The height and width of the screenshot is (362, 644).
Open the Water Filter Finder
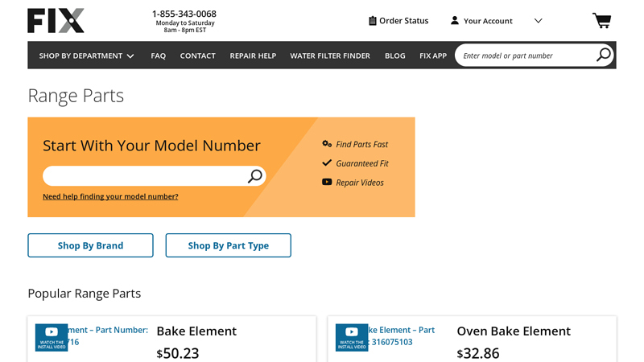click(330, 56)
